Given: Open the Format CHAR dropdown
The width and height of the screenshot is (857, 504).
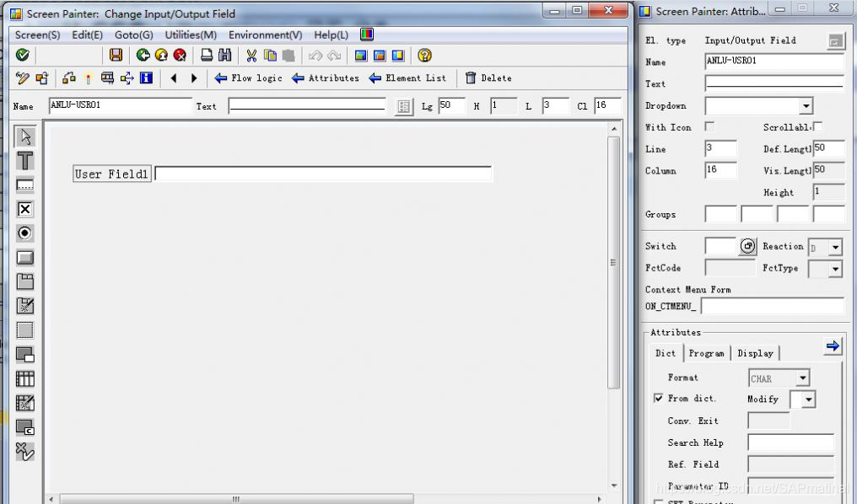Looking at the screenshot, I should [x=803, y=378].
